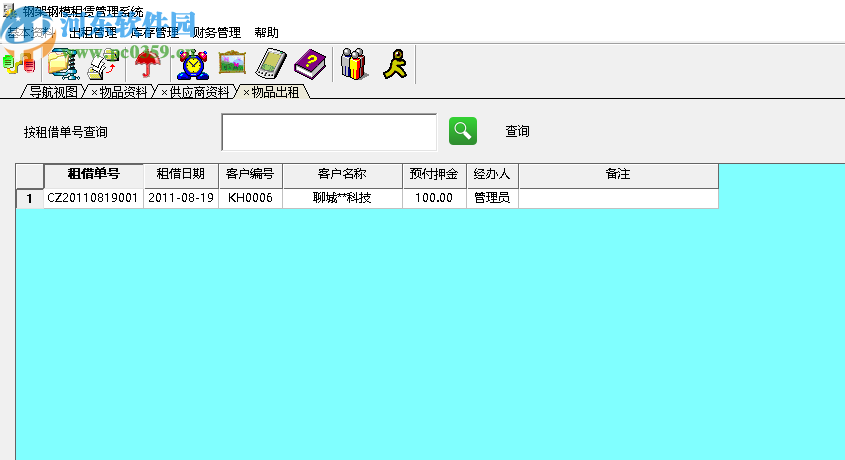
Task: Click the red umbrella toolbar icon
Action: 147,64
